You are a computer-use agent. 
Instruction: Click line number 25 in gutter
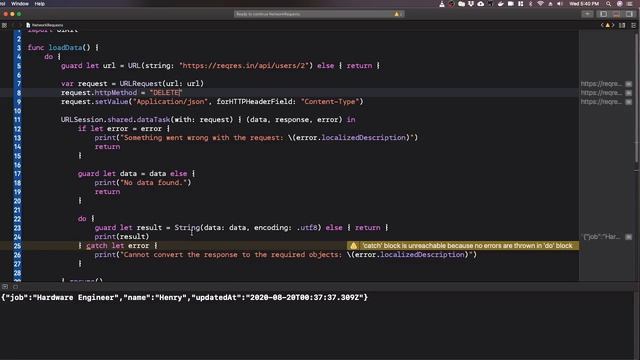coord(17,246)
